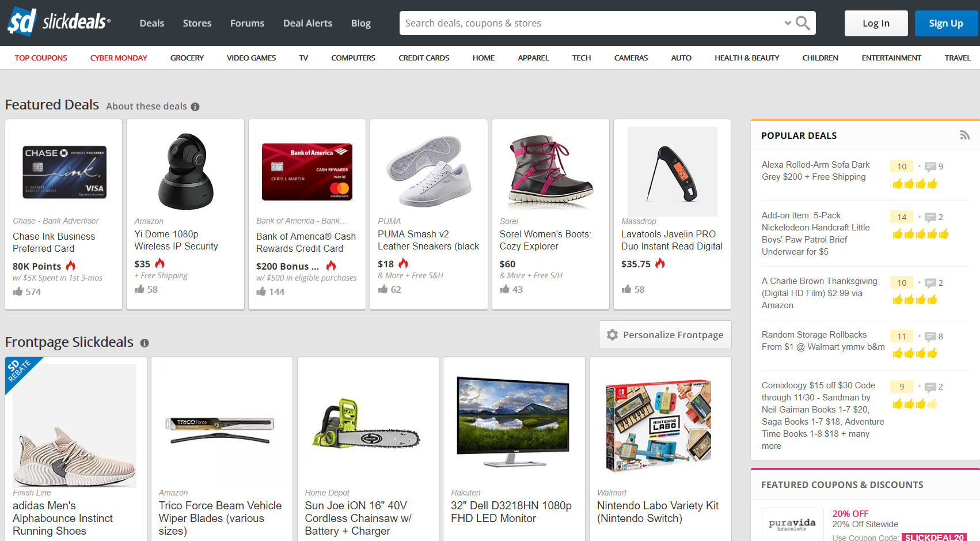
Task: Focus the search deals input field
Action: [x=590, y=23]
